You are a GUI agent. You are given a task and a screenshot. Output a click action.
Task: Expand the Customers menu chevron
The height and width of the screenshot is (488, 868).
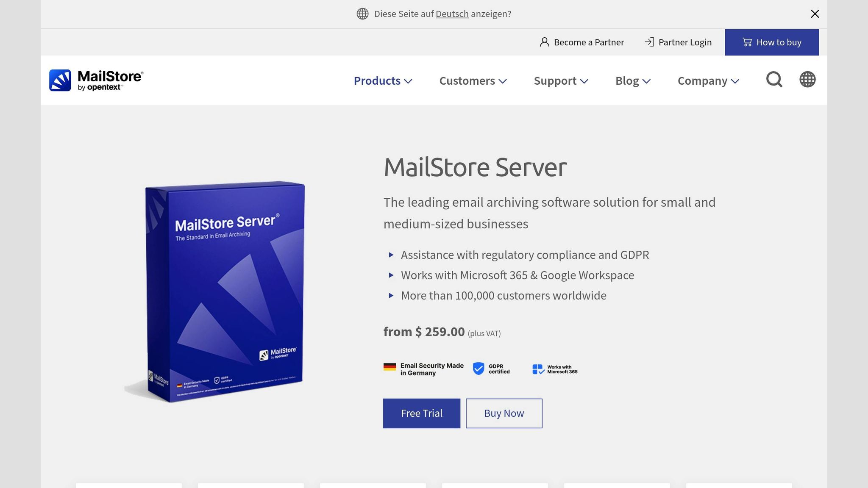[503, 81]
